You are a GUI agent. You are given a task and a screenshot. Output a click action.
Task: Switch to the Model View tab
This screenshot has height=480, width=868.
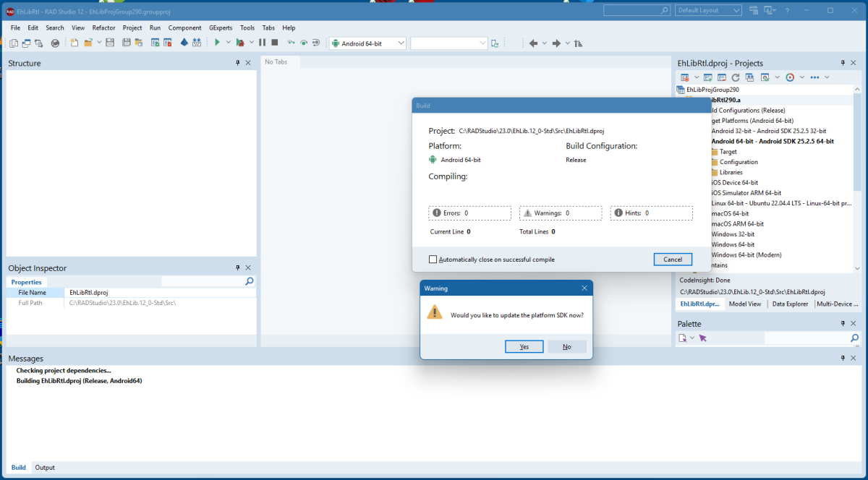pos(745,304)
